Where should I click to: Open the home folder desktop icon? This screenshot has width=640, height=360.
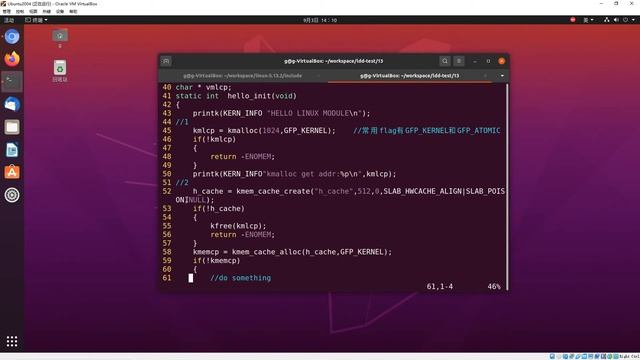[x=60, y=38]
